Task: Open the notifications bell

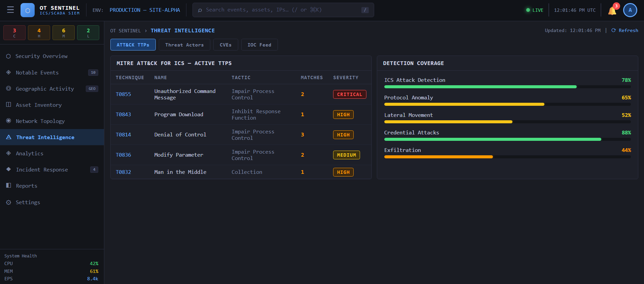Action: [612, 10]
